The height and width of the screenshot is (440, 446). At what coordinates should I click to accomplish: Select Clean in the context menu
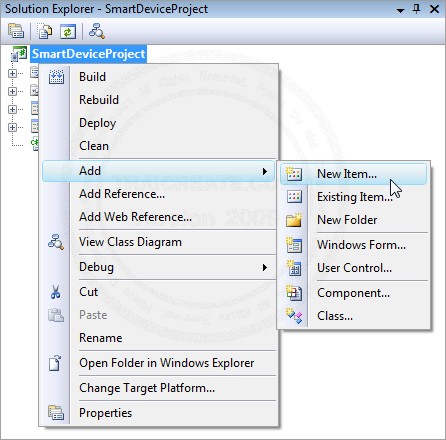(x=158, y=146)
